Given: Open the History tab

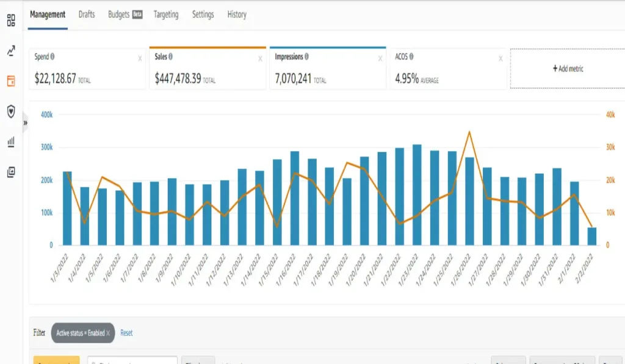Looking at the screenshot, I should (237, 15).
